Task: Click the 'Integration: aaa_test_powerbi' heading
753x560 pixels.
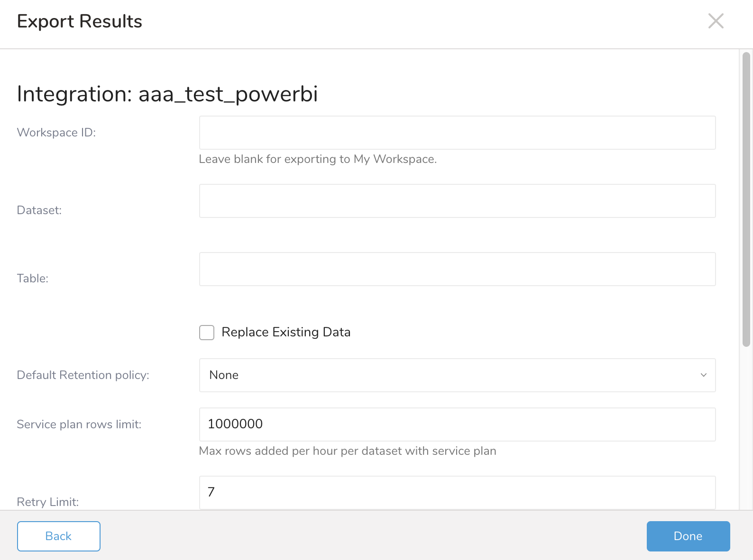Action: 167,94
